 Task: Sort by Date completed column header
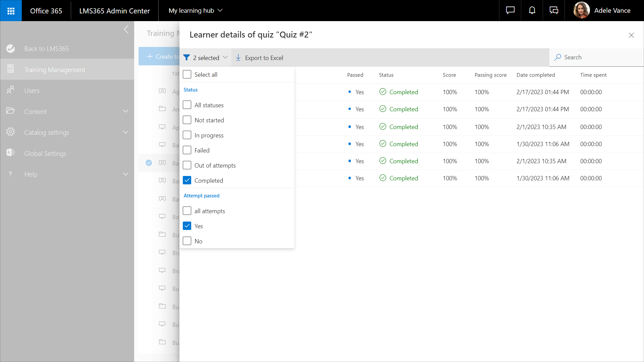click(x=536, y=75)
